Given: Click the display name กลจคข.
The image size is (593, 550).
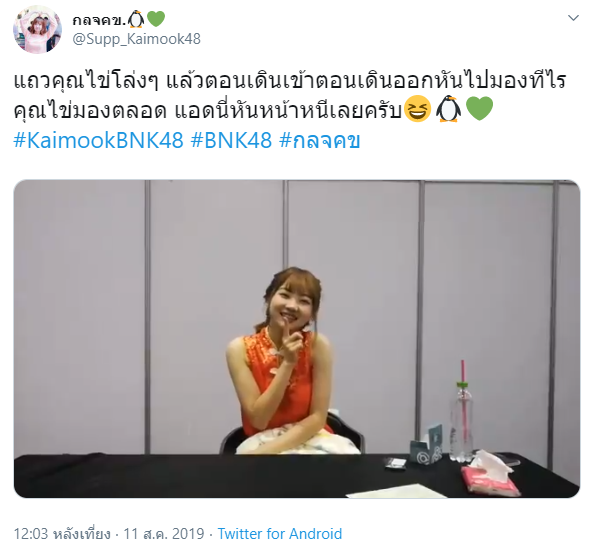Looking at the screenshot, I should click(x=99, y=19).
